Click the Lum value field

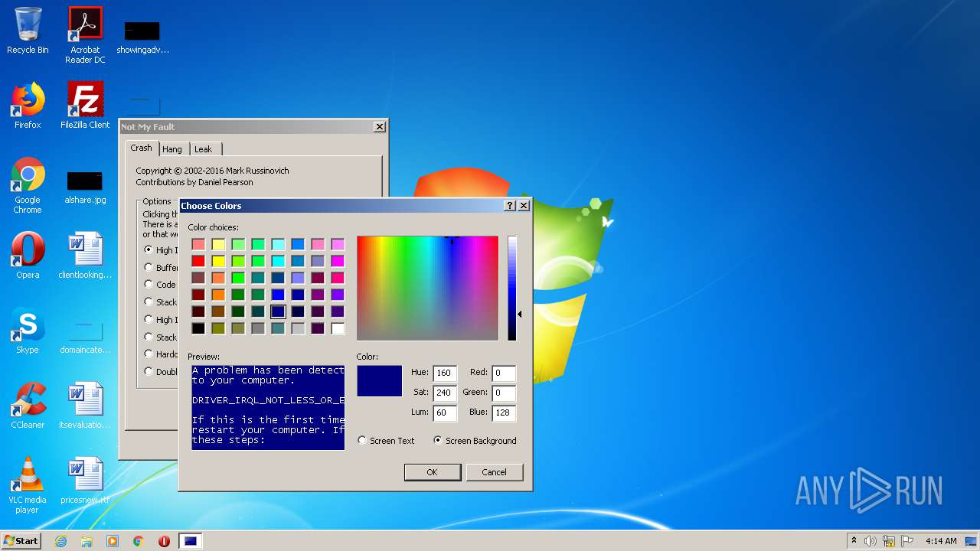point(445,412)
